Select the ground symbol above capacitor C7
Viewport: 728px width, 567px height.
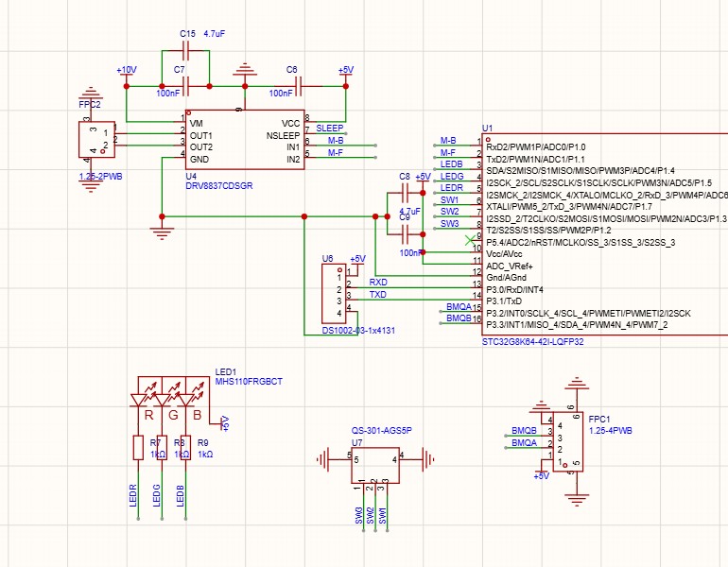coord(246,69)
